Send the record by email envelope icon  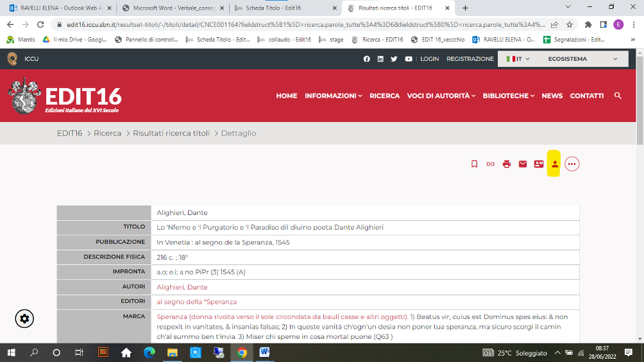point(523,164)
